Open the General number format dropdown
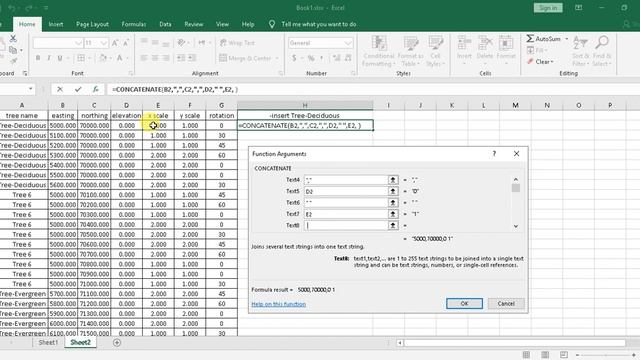640x360 pixels. click(347, 43)
